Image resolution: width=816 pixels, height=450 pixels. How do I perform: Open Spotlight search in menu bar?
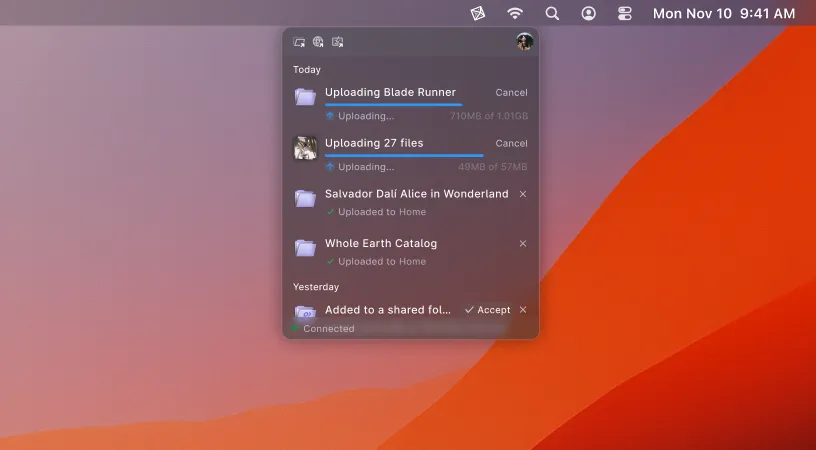tap(552, 14)
